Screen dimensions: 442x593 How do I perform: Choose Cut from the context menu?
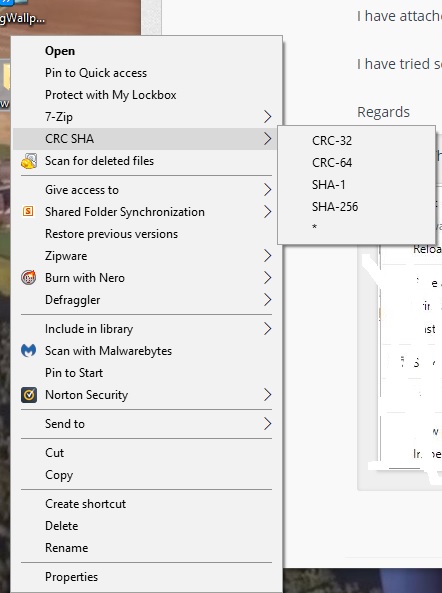click(x=147, y=453)
